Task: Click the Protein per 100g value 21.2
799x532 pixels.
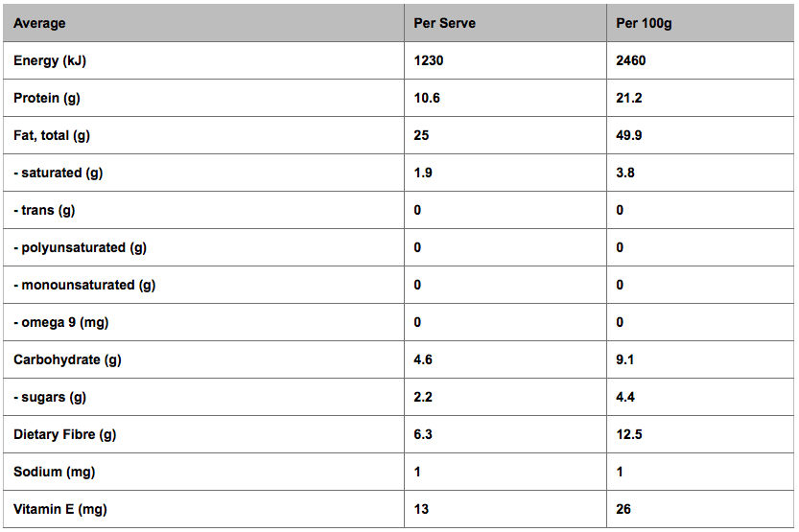Action: (628, 98)
